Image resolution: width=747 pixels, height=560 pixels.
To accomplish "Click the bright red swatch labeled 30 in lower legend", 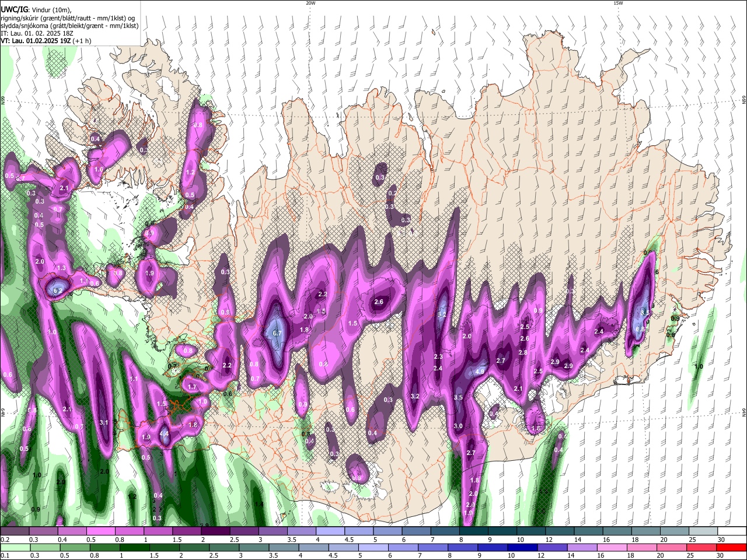I will [732, 548].
